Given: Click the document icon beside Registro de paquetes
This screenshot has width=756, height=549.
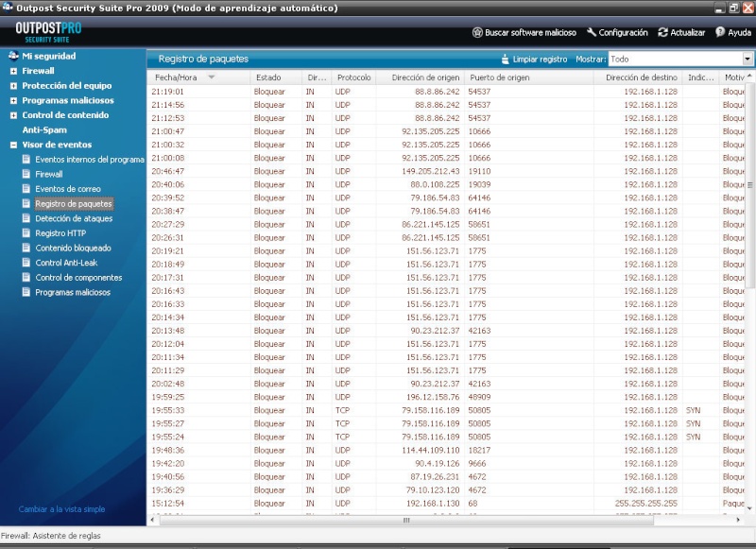Looking at the screenshot, I should pyautogui.click(x=26, y=203).
